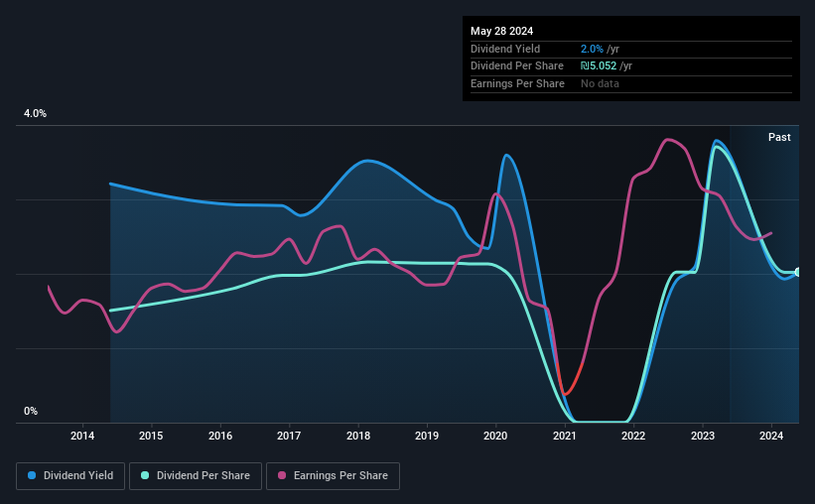Select the 2018 x-axis label
Screen dimensions: 815x504
pos(358,436)
